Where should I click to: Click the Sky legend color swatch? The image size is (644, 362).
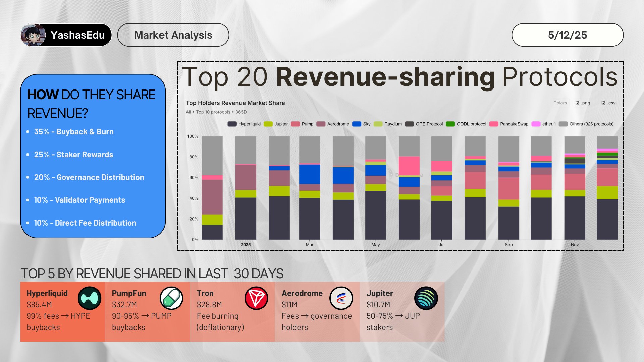(357, 124)
